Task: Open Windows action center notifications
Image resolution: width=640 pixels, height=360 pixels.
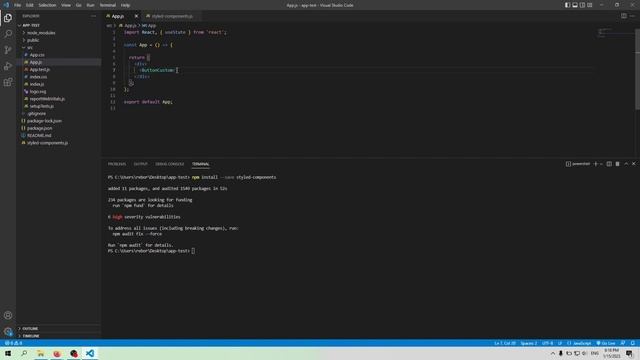Action: [x=629, y=353]
